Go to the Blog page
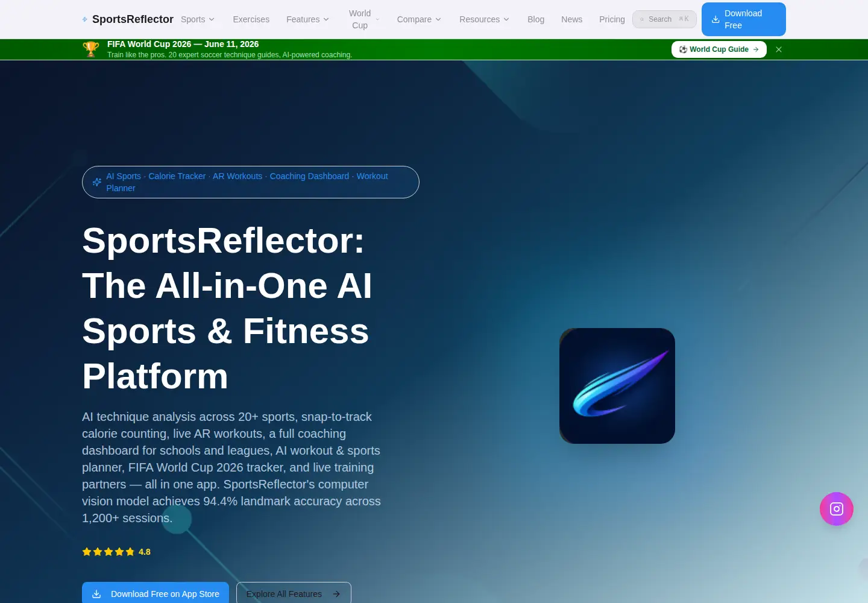 [536, 19]
